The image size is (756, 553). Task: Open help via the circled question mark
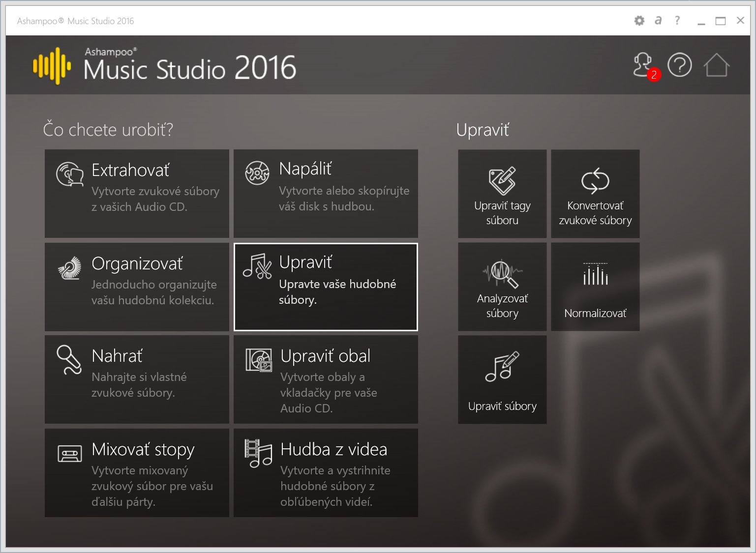[679, 65]
